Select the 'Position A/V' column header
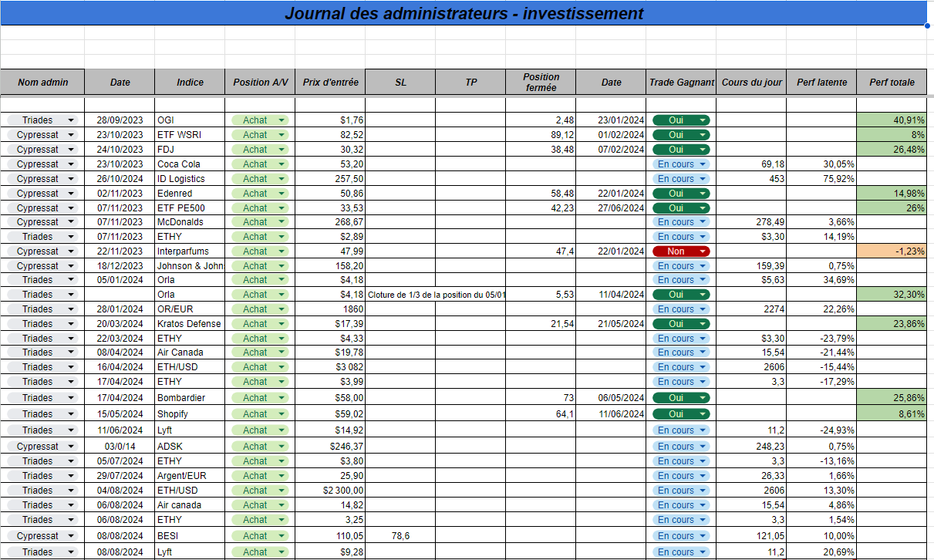Image resolution: width=934 pixels, height=560 pixels. [x=260, y=83]
